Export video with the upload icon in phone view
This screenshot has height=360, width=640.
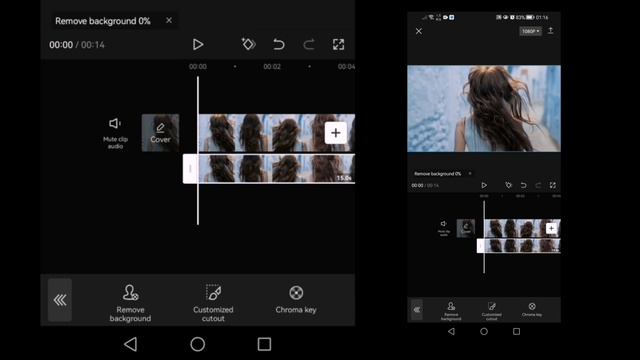point(551,31)
